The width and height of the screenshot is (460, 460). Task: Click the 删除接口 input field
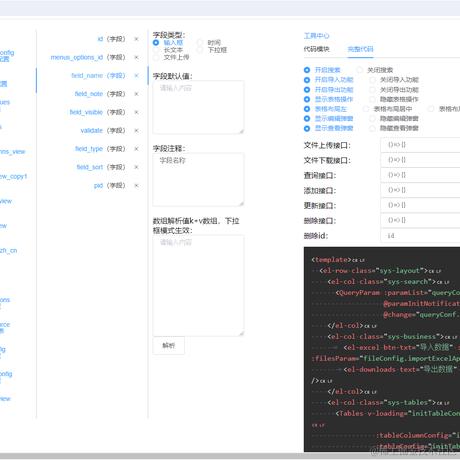[420, 220]
